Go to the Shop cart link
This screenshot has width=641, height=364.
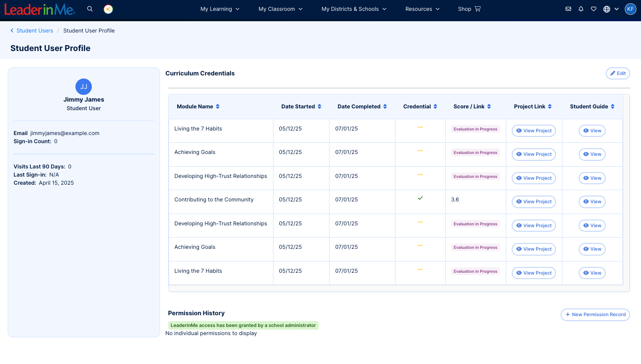[469, 9]
